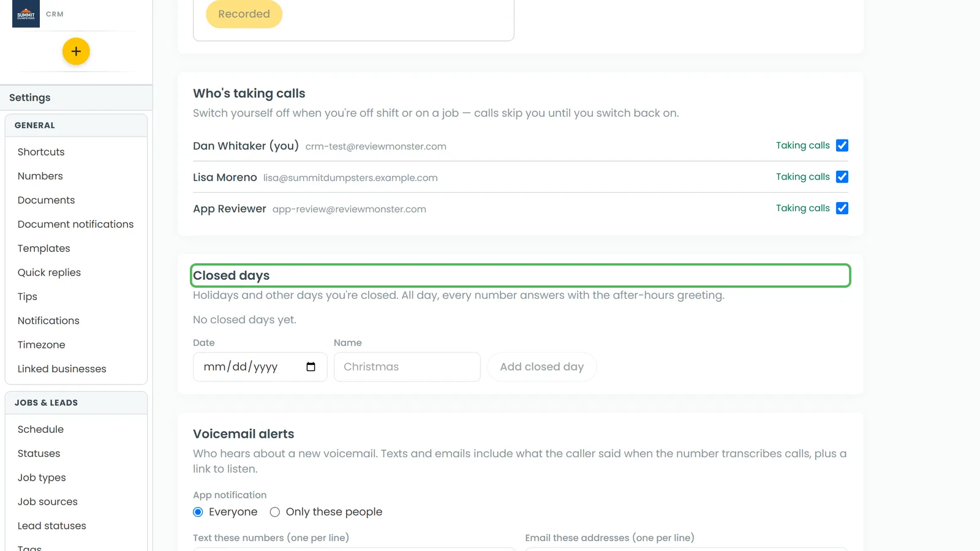Click the Lisa Moreno name
Image resolution: width=980 pixels, height=551 pixels.
click(225, 177)
